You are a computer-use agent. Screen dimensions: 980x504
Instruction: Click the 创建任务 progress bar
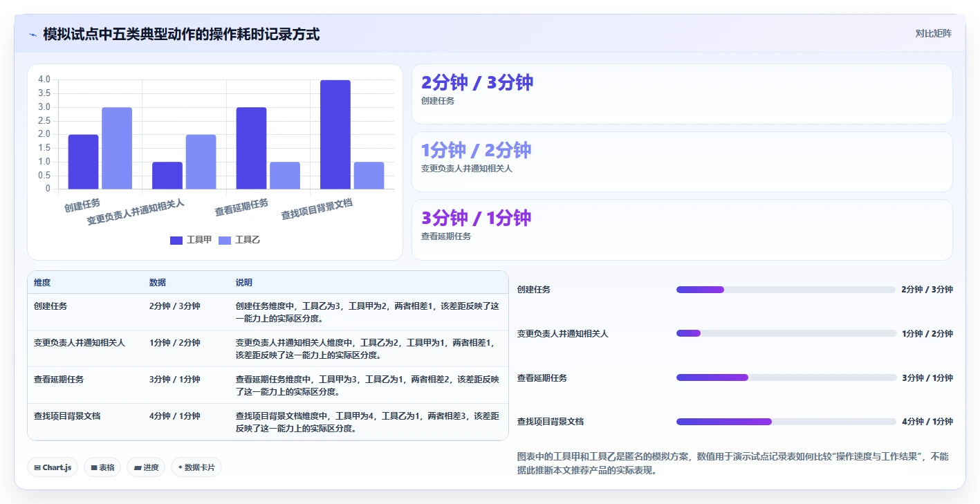[x=786, y=290]
